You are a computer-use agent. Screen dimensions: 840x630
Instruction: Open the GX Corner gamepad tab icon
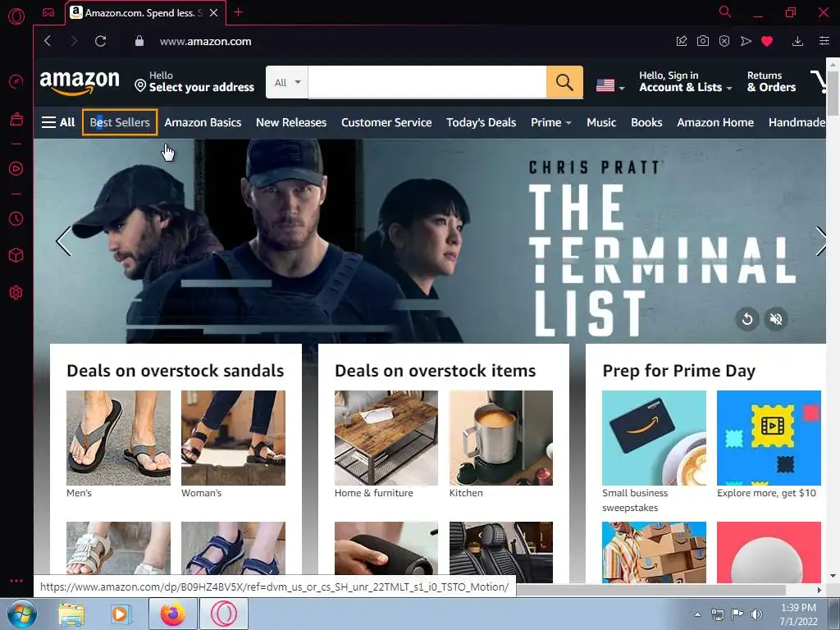[x=48, y=12]
